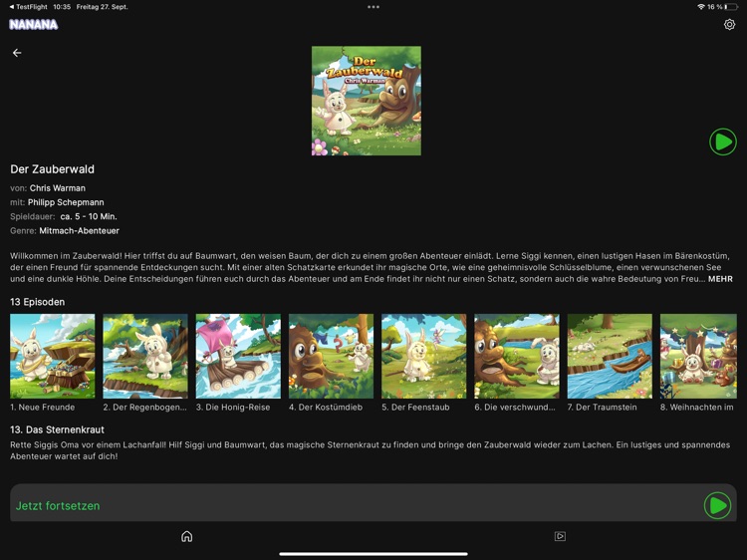
Task: Open the video library tab in the bottom bar
Action: [560, 537]
